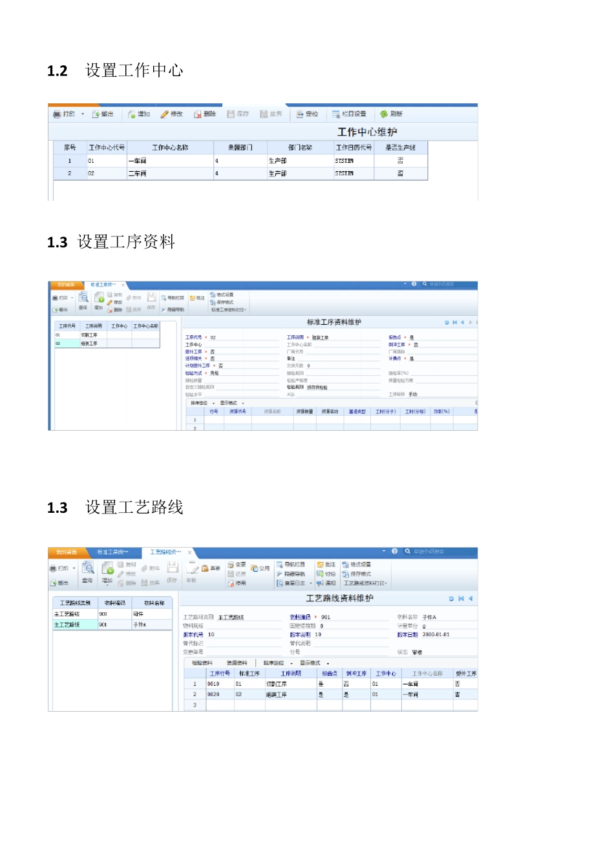Click the 是否生产线 column header
Screen dimensions: 614x868
coord(401,147)
